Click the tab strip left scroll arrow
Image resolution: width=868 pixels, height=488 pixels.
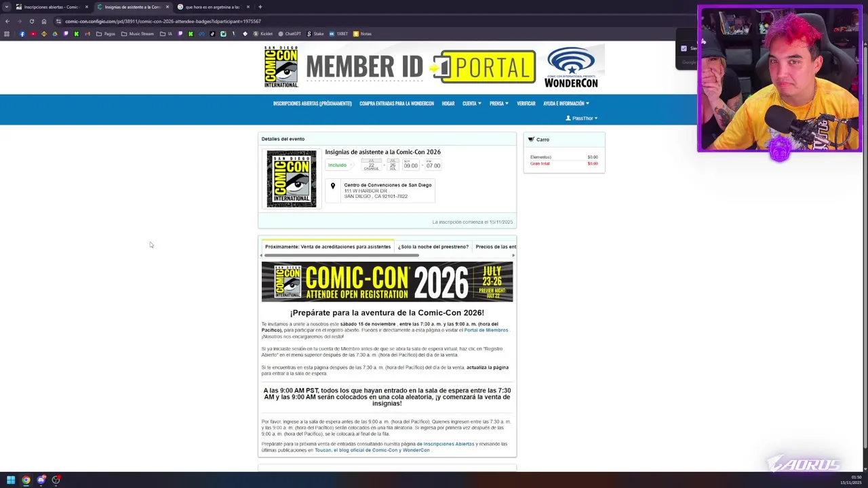(261, 256)
